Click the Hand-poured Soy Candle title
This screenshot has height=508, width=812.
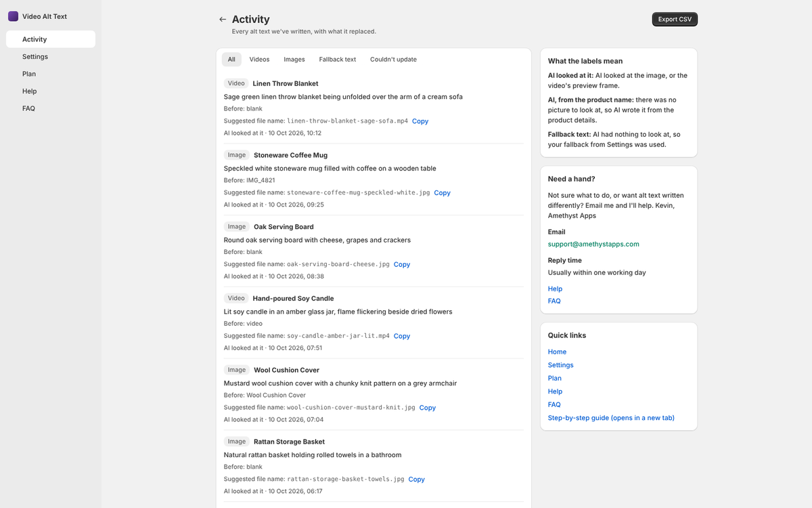(x=294, y=299)
